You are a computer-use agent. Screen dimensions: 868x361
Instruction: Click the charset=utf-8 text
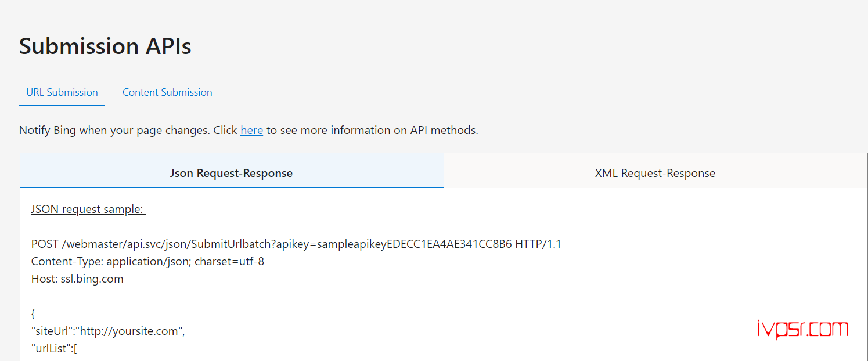[229, 261]
